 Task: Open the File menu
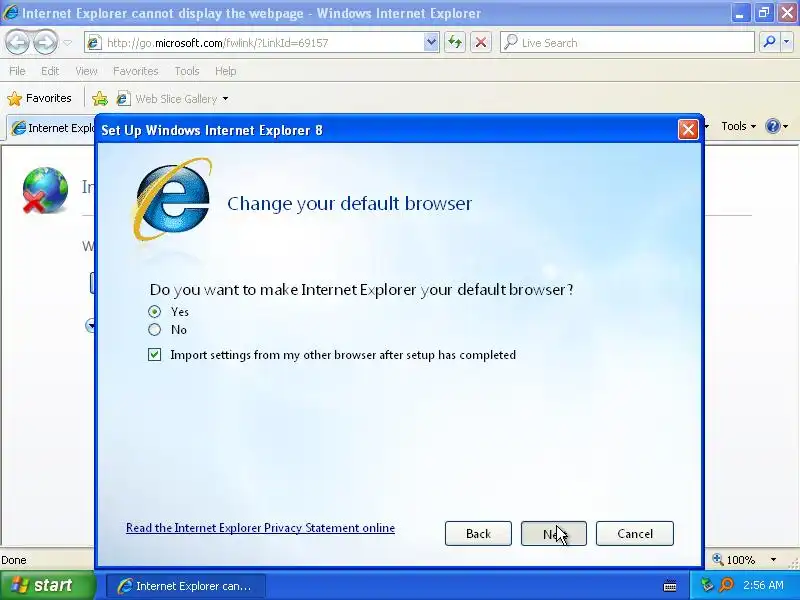[x=17, y=71]
